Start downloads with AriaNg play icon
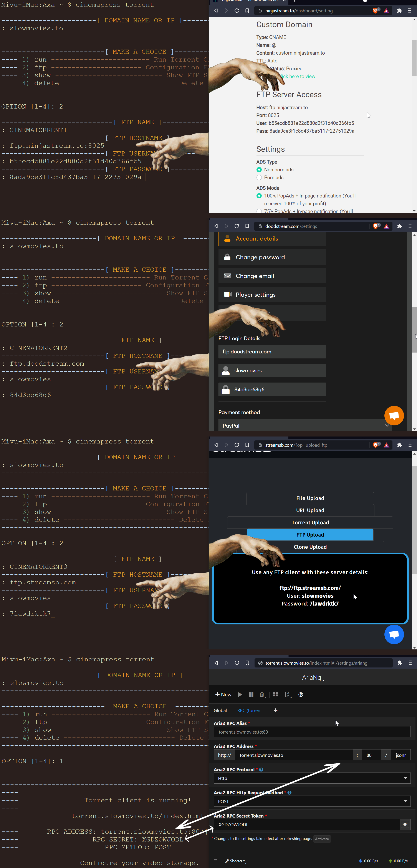417x868 pixels. pos(240,694)
